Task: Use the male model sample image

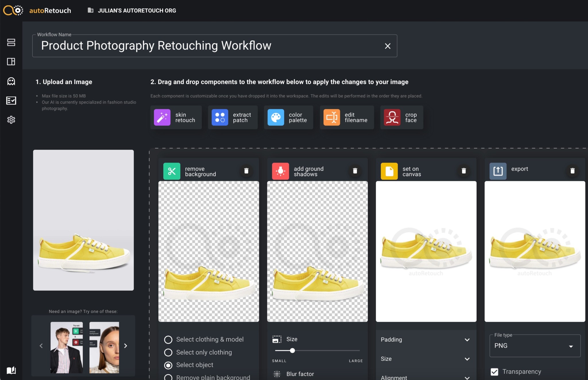Action: click(x=67, y=347)
